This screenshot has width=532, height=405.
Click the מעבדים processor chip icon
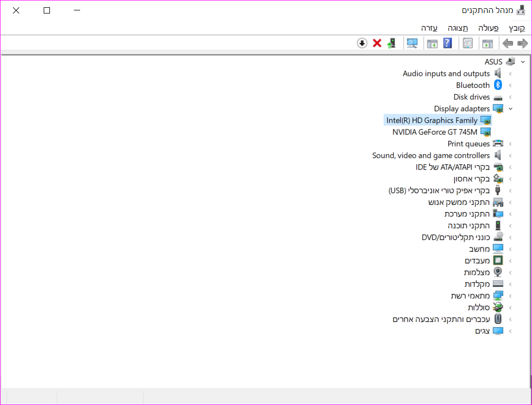tap(498, 260)
